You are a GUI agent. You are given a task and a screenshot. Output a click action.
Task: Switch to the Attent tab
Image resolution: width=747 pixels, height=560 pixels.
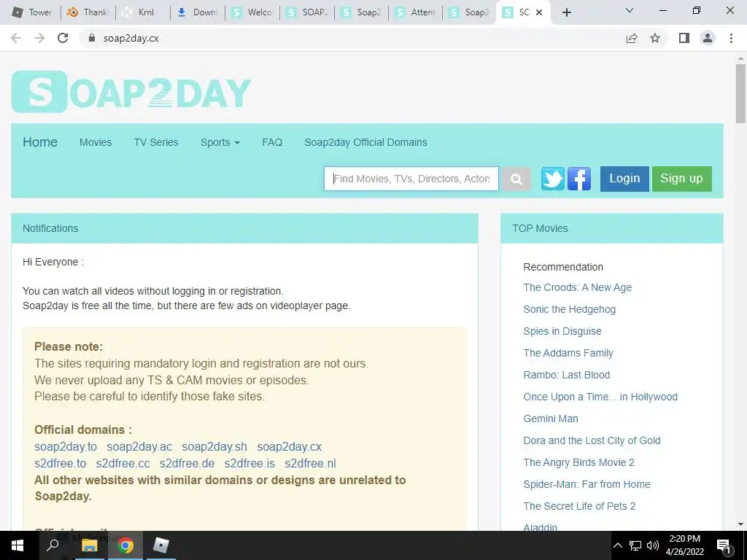coord(415,12)
